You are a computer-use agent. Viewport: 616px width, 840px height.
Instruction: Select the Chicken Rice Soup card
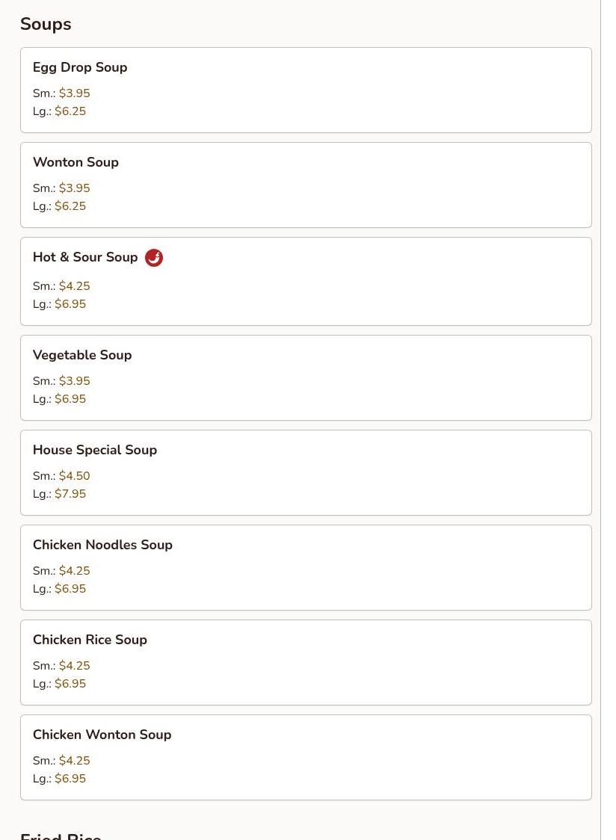click(x=306, y=662)
